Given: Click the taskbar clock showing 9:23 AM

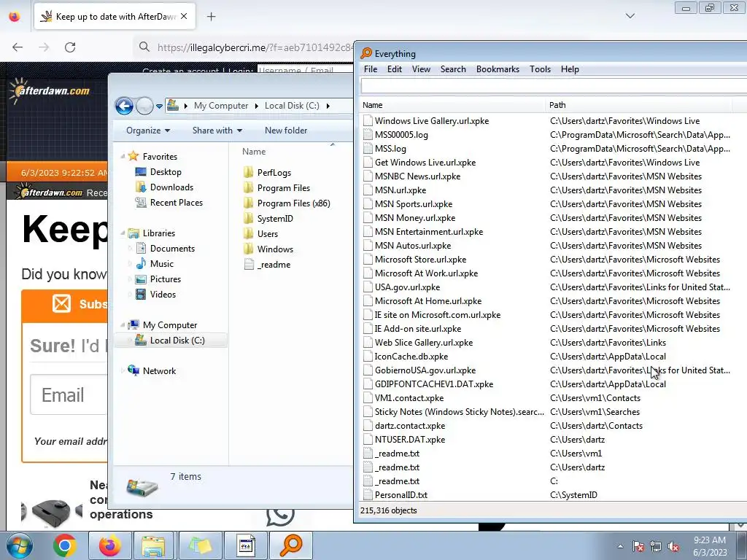Looking at the screenshot, I should coord(710,546).
